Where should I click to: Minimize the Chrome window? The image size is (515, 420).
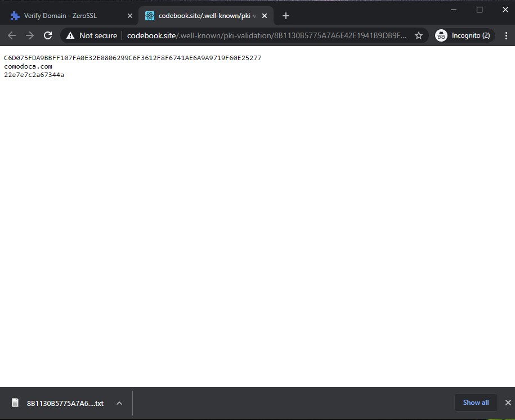(x=454, y=10)
